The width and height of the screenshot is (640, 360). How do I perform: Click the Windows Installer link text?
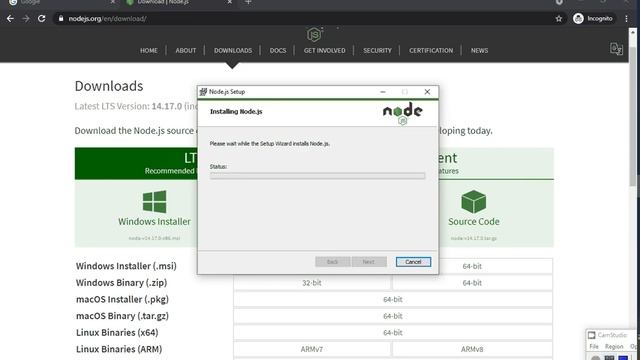click(x=154, y=222)
